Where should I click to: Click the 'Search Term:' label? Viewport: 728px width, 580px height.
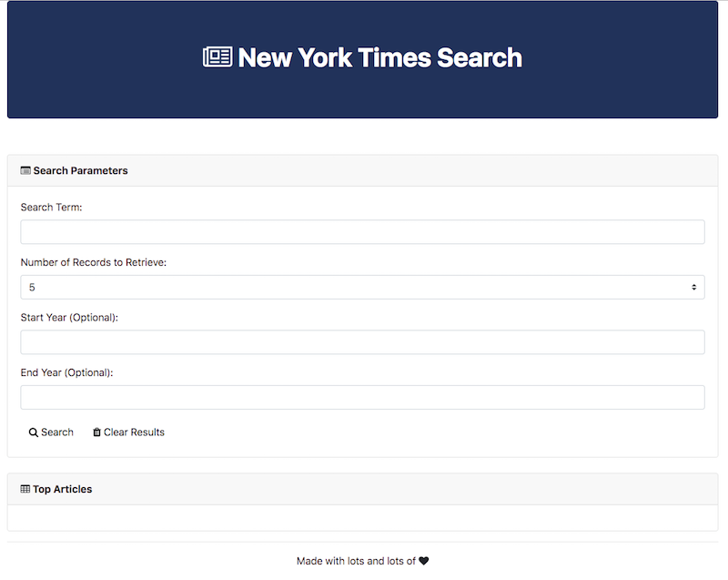[x=51, y=207]
